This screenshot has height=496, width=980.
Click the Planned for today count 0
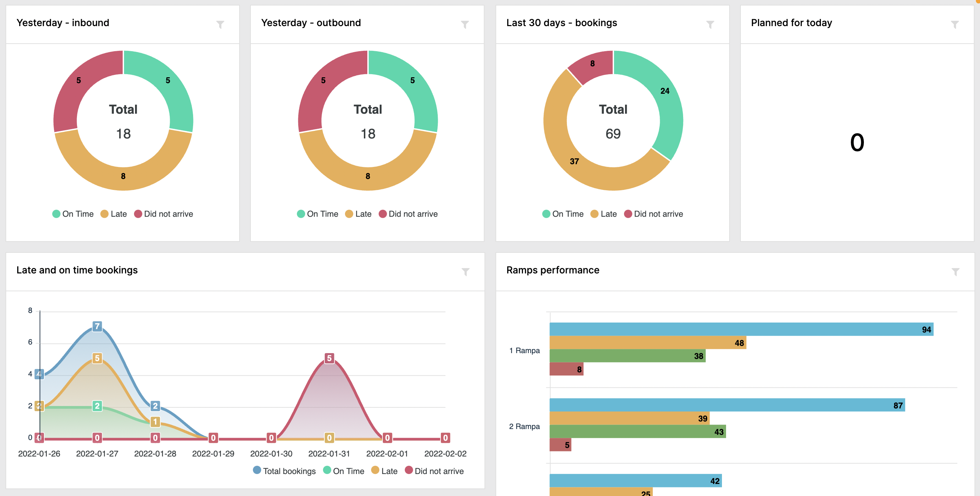click(857, 143)
